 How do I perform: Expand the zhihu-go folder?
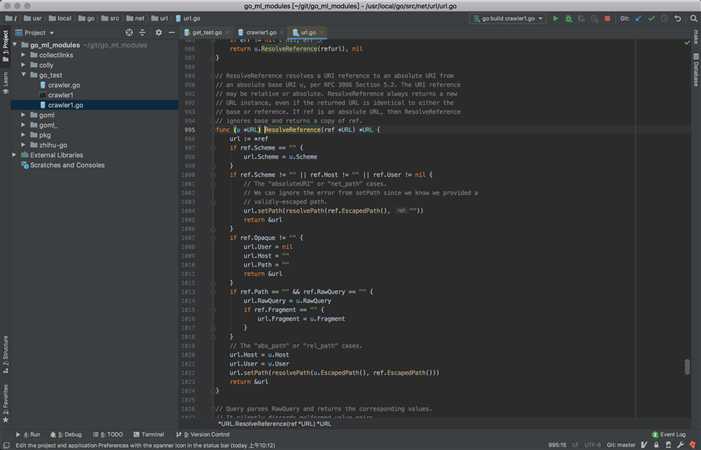pyautogui.click(x=23, y=145)
